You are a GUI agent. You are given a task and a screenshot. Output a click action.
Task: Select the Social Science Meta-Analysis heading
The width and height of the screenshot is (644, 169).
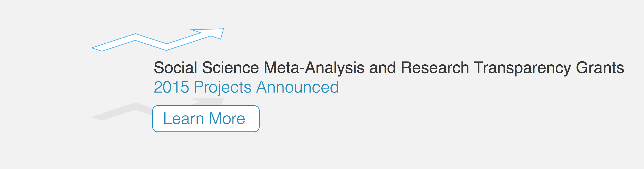coord(388,68)
